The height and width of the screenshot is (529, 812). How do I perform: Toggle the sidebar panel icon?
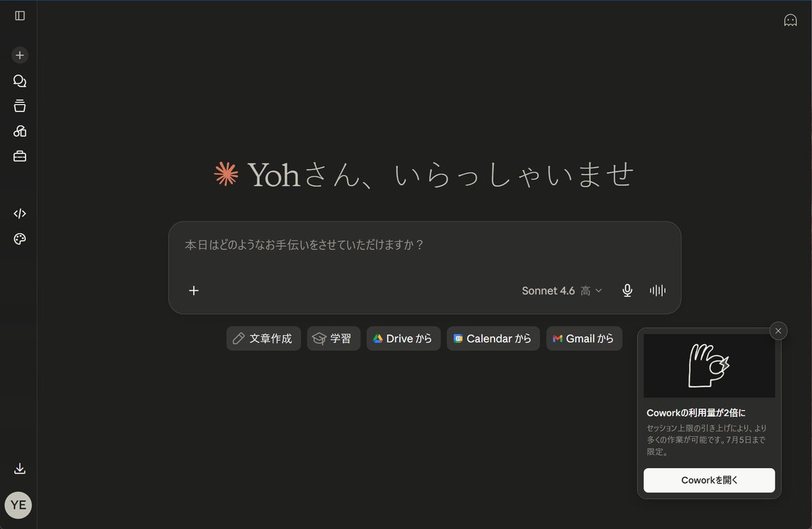(20, 16)
